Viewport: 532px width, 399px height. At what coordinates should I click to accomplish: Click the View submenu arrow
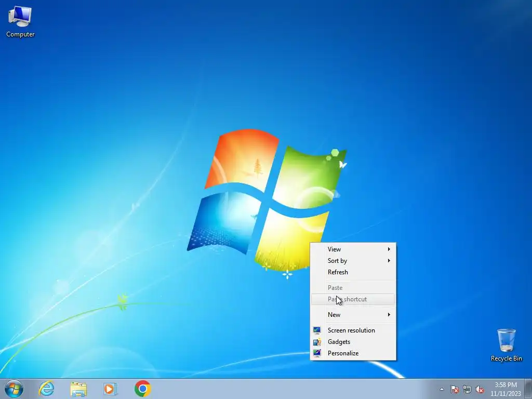pos(389,249)
